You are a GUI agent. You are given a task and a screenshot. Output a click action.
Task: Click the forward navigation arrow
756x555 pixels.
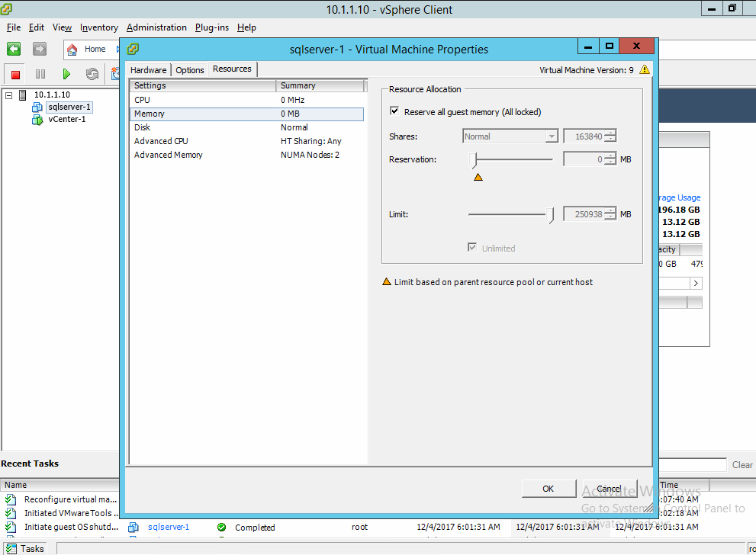[x=40, y=49]
